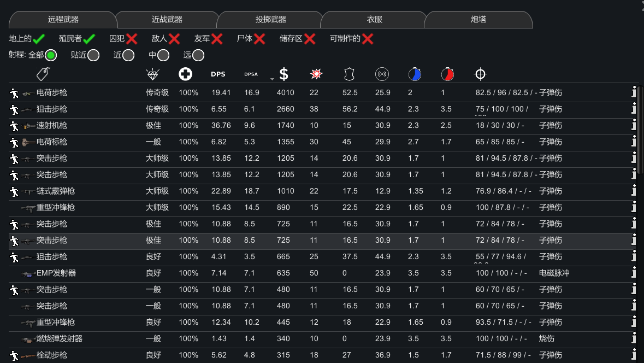
Task: Open the 炮塔 tab
Action: (478, 19)
